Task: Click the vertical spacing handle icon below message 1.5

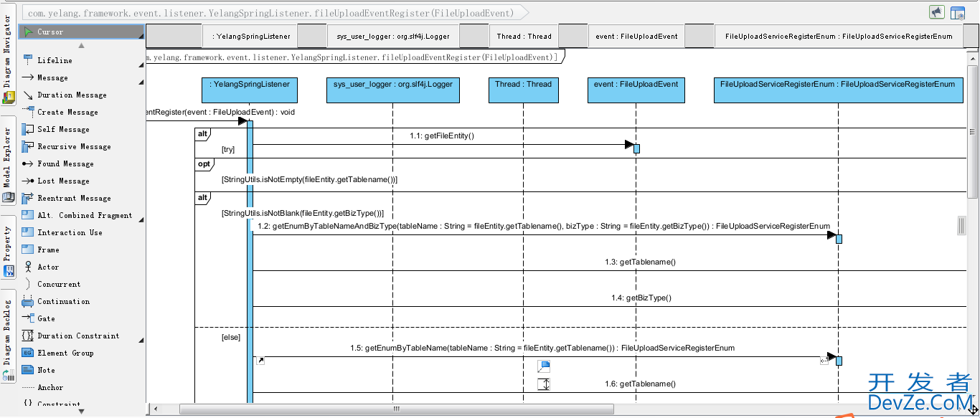Action: point(544,384)
